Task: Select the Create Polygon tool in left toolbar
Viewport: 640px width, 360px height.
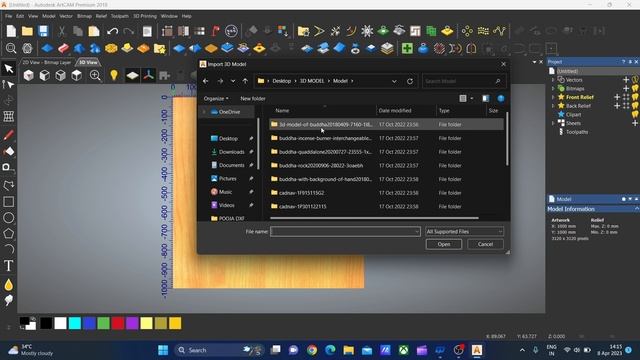Action: [x=9, y=233]
